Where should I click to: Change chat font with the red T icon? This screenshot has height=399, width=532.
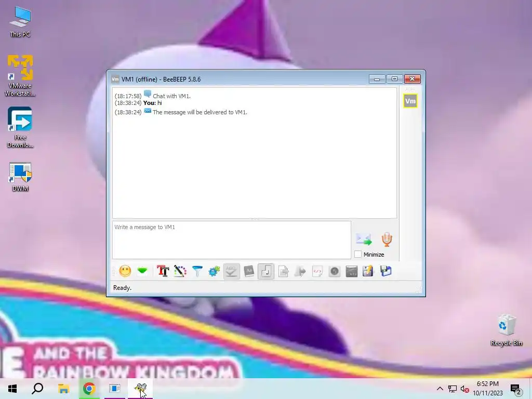point(163,271)
